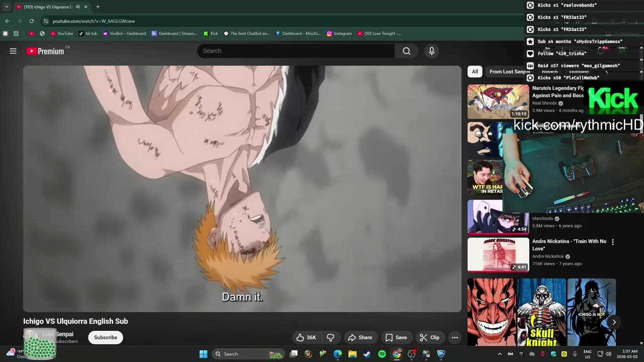Select the From Lost Senpai chip

pos(510,71)
